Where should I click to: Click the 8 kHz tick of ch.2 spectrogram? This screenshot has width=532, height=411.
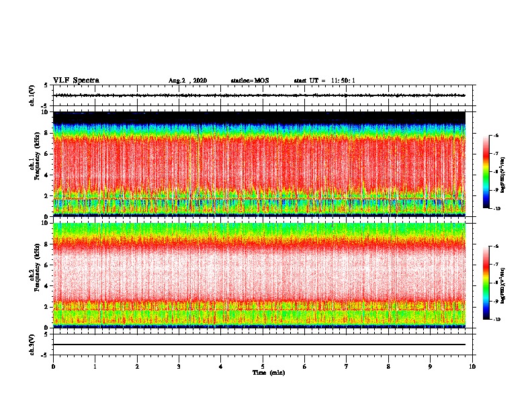click(x=46, y=244)
